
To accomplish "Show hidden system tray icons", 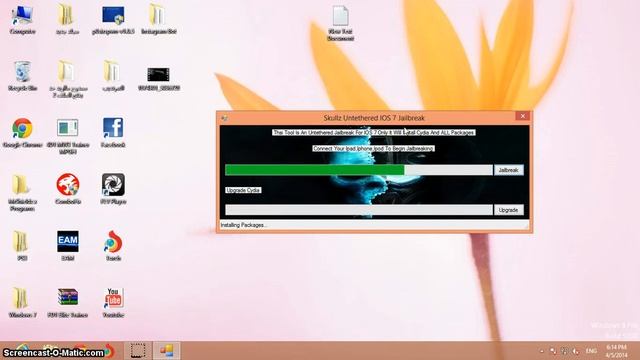I will 542,351.
